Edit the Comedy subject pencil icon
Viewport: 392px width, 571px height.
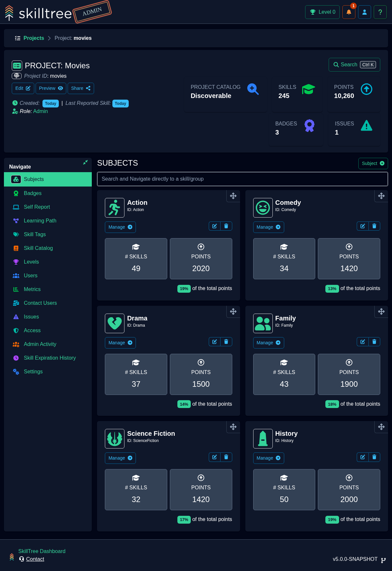pyautogui.click(x=363, y=226)
